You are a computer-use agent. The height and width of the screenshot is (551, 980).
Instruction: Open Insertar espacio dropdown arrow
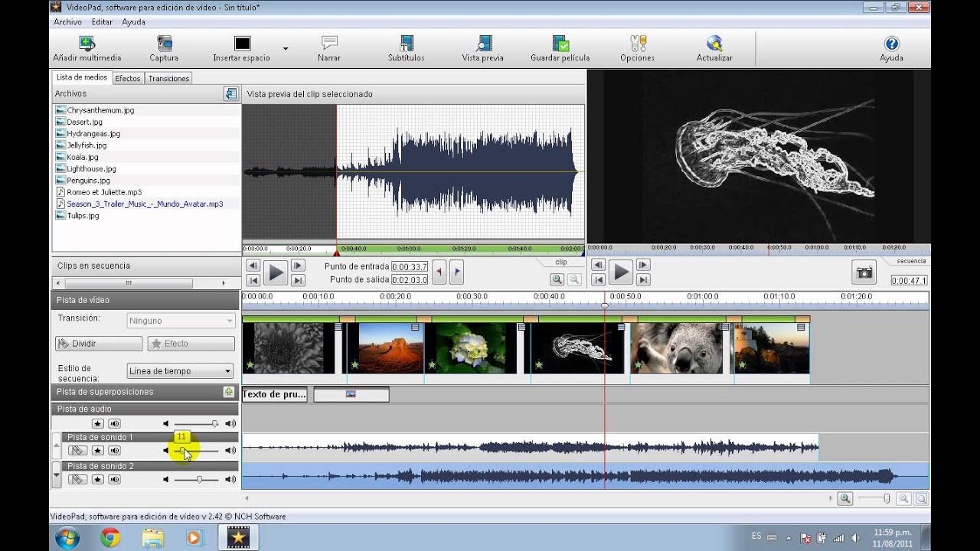tap(286, 48)
